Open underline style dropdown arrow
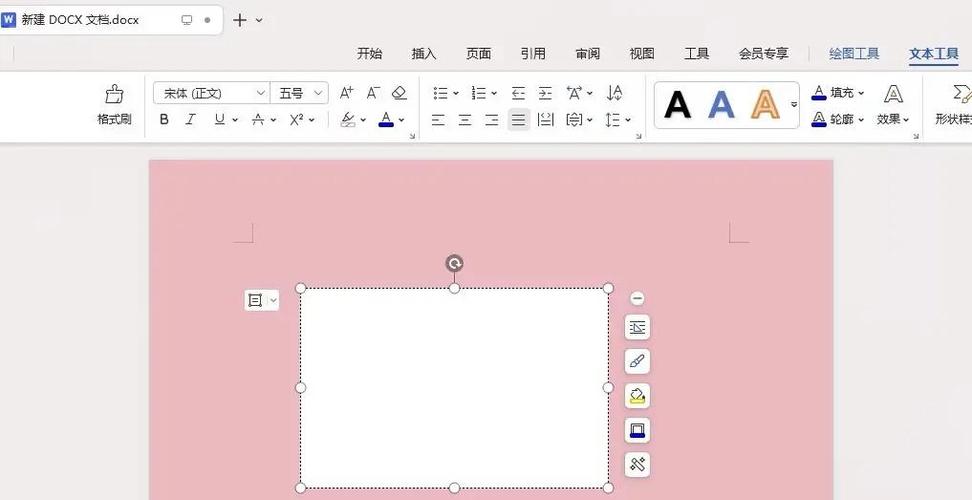 [235, 120]
